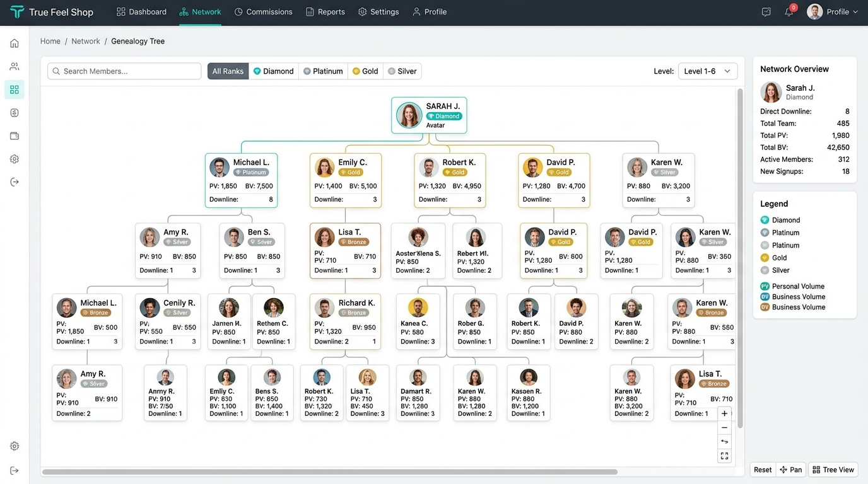Click the home icon in left sidebar

pos(15,43)
